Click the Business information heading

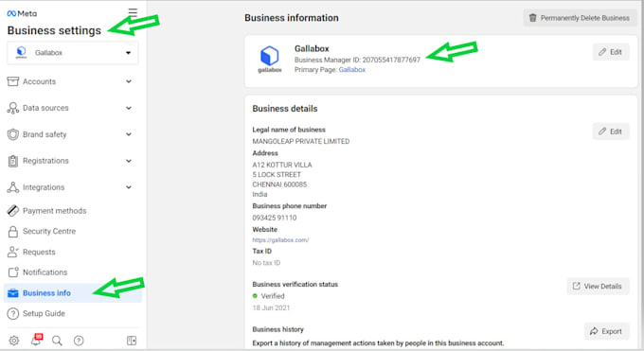click(292, 18)
